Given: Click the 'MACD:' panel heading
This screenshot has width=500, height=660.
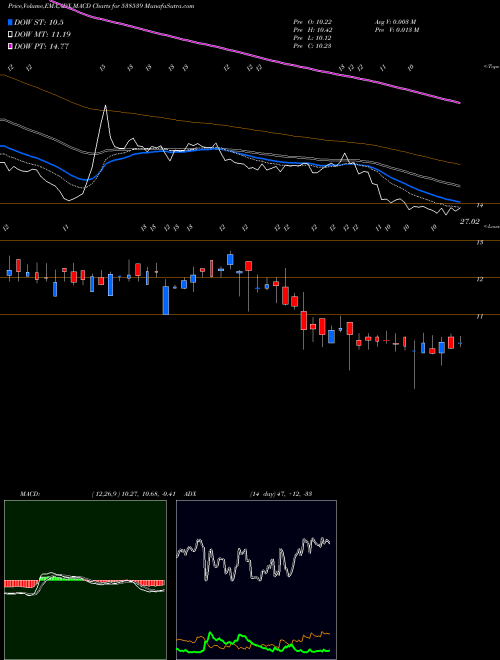Looking at the screenshot, I should click(29, 493).
